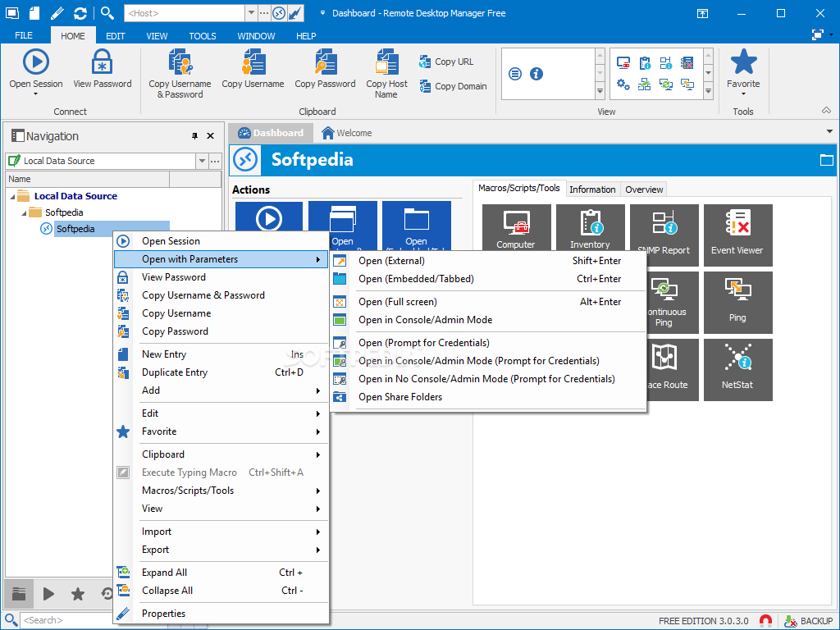840x630 pixels.
Task: Expand the Export submenu
Action: click(x=221, y=550)
